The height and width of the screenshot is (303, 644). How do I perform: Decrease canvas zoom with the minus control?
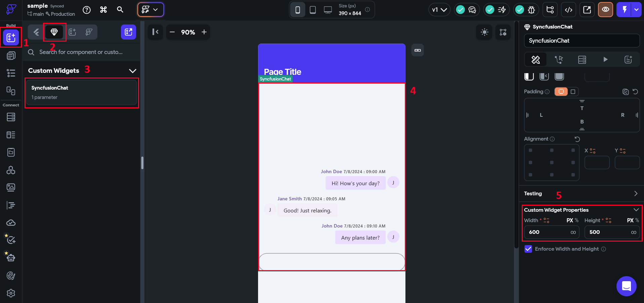(172, 32)
